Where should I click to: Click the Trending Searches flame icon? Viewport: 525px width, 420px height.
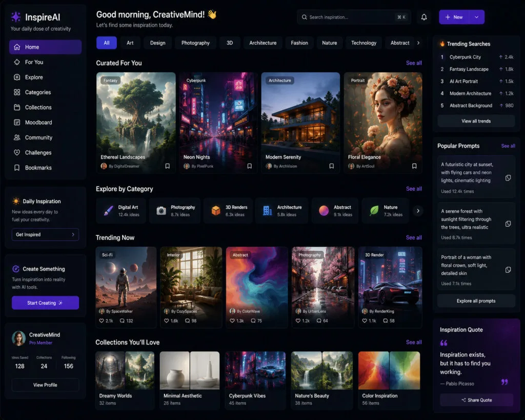click(442, 44)
